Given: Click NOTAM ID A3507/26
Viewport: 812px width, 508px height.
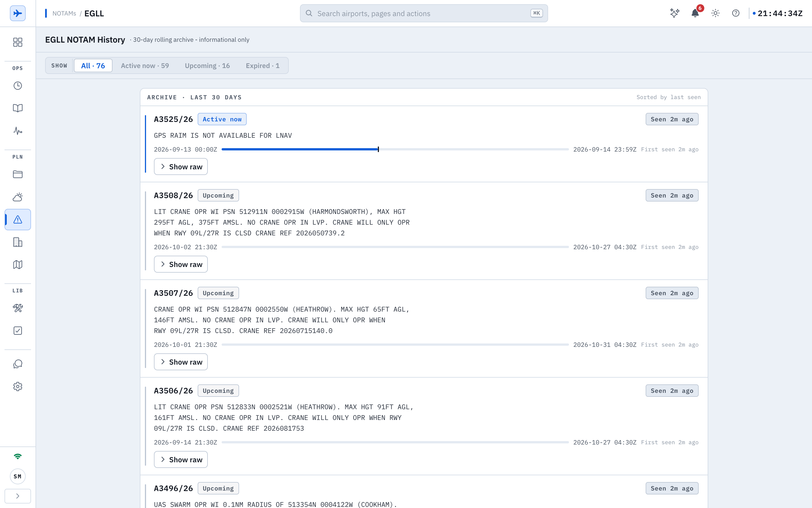Looking at the screenshot, I should [173, 293].
